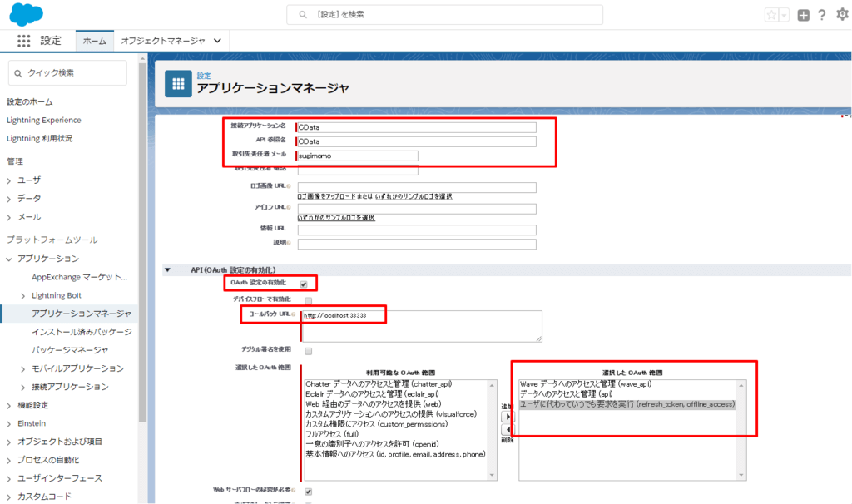Viewport: 852px width, 504px height.
Task: Click the アプリケーションマネージャ header grid icon
Action: 178,84
